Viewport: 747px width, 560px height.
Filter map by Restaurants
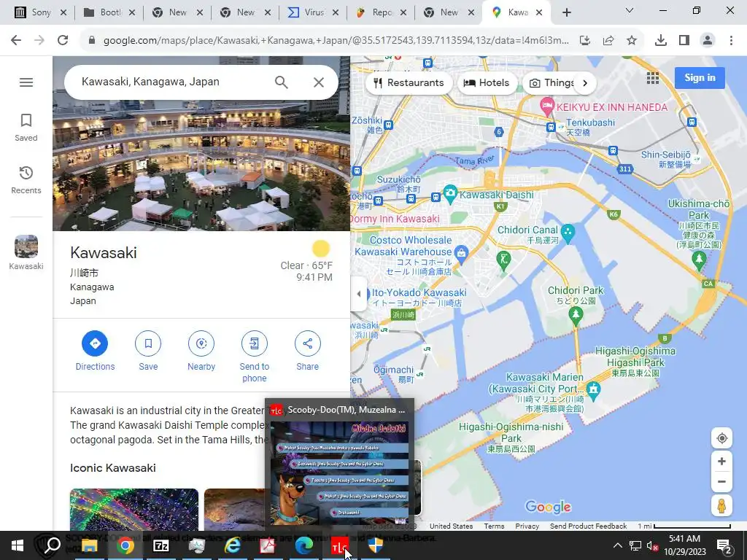pyautogui.click(x=409, y=83)
